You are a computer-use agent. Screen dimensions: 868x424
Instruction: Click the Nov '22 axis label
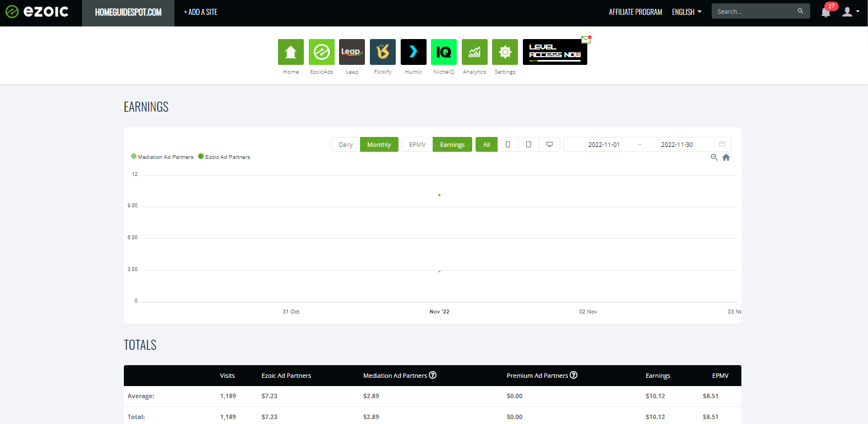[x=439, y=311]
